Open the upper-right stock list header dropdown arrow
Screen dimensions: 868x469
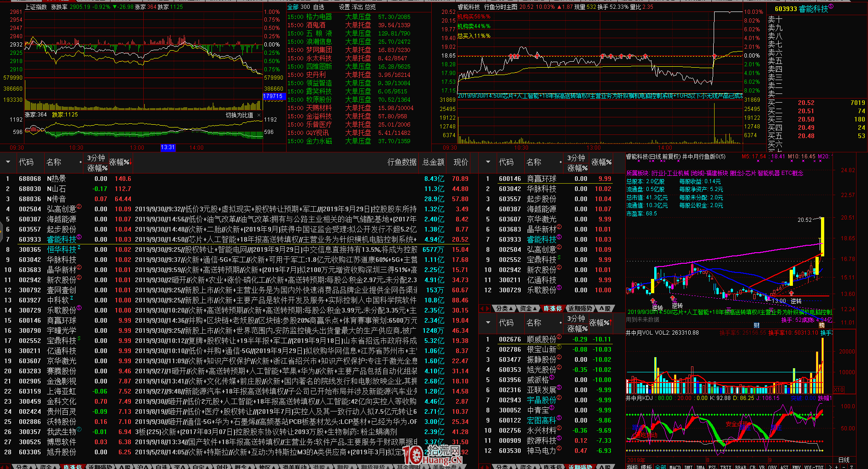488,162
